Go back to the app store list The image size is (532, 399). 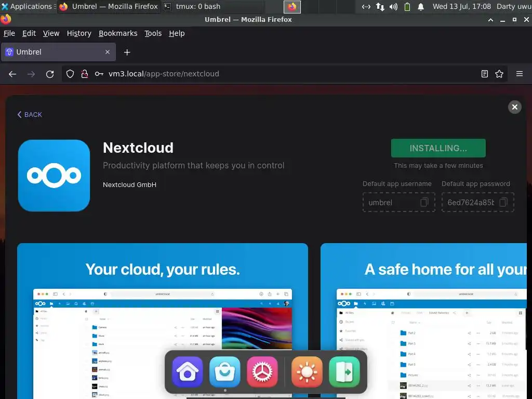click(x=30, y=115)
